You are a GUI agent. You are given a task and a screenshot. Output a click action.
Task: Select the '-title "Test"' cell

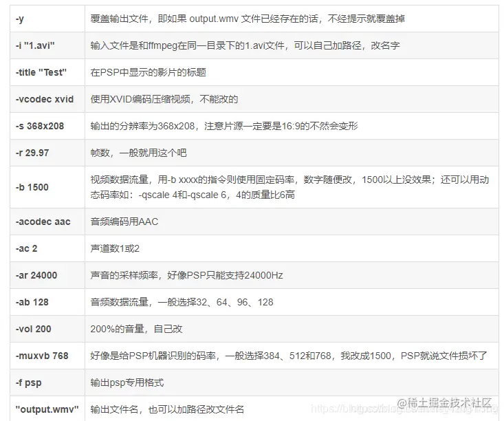click(47, 72)
